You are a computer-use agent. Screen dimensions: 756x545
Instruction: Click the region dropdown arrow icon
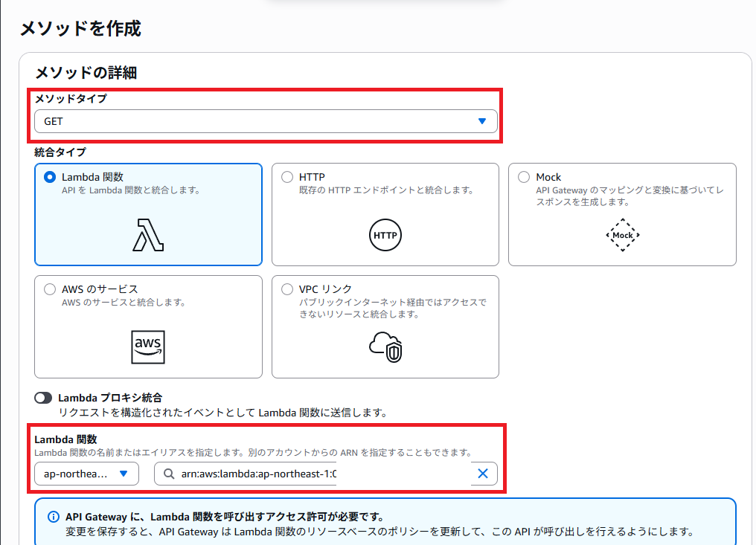(124, 474)
